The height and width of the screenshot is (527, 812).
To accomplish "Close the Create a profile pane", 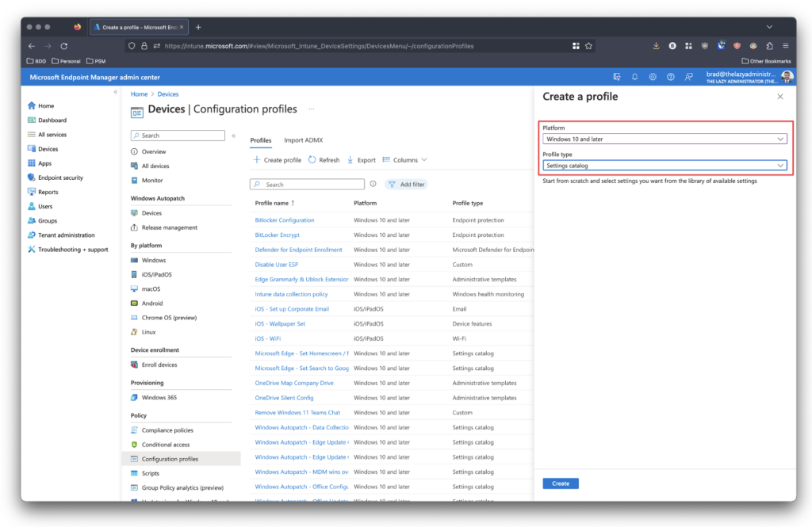I will (780, 97).
